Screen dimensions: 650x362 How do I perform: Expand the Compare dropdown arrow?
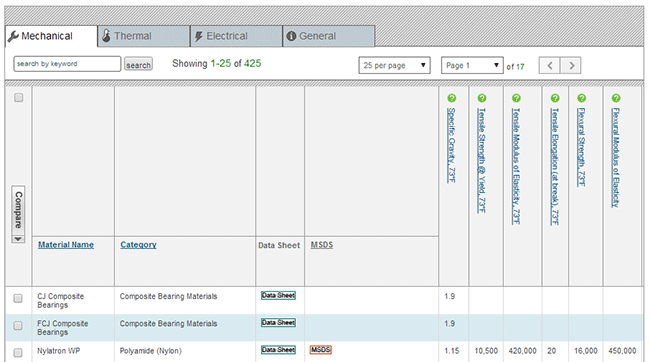[18, 239]
